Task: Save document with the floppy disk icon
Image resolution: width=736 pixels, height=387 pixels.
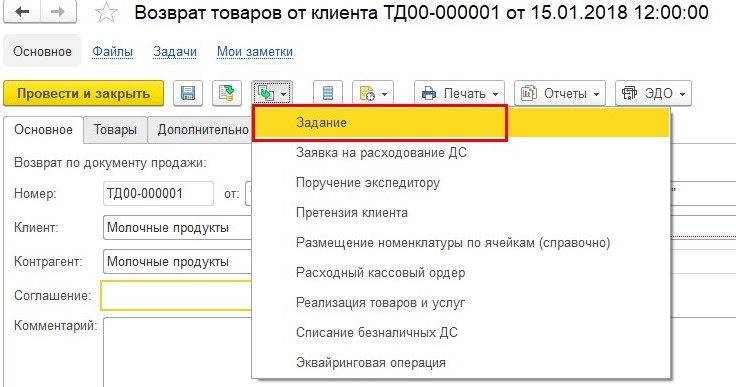Action: point(188,93)
